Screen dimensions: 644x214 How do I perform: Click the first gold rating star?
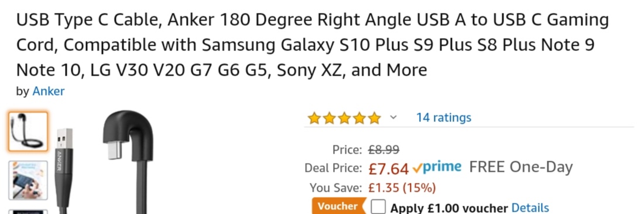tap(314, 118)
